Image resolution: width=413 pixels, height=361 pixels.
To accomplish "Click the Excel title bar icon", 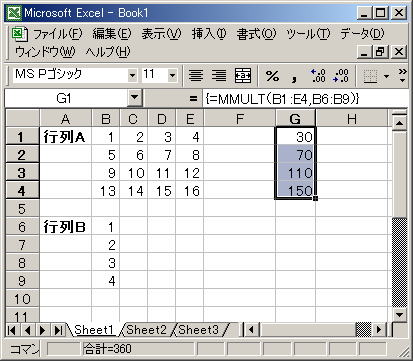I will (14, 13).
